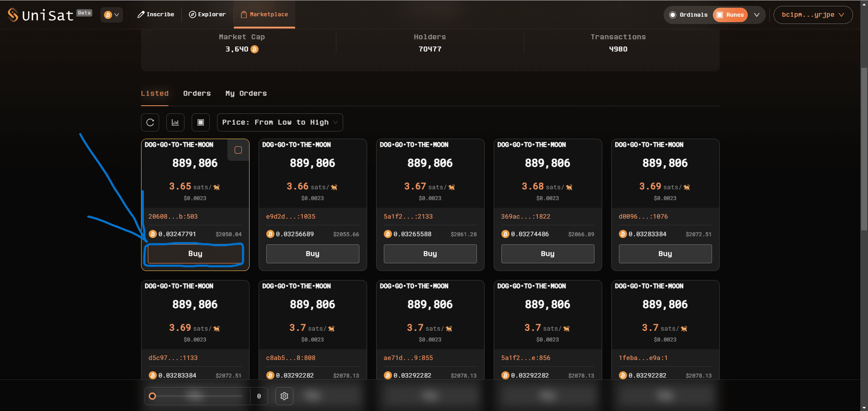The width and height of the screenshot is (868, 411).
Task: Open the price chart icon
Action: (175, 122)
